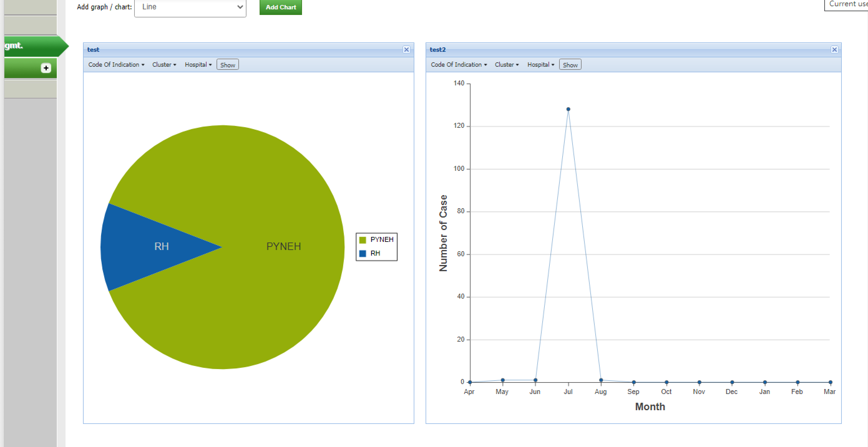Viewport: 868px width, 447px height.
Task: Click the green Add Chart button
Action: 280,7
